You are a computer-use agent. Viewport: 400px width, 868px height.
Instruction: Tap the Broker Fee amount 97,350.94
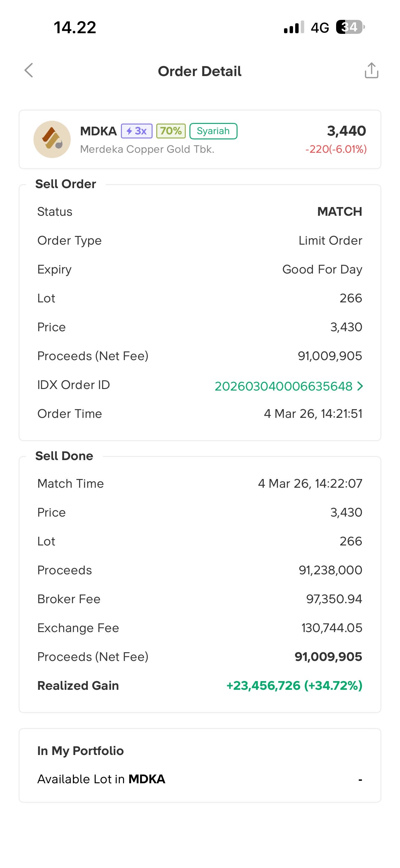pos(334,599)
